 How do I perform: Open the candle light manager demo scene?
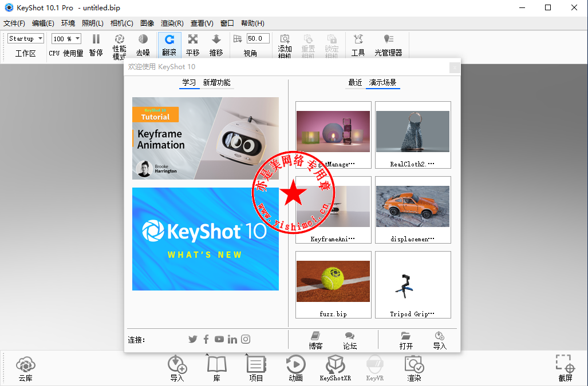[333, 135]
